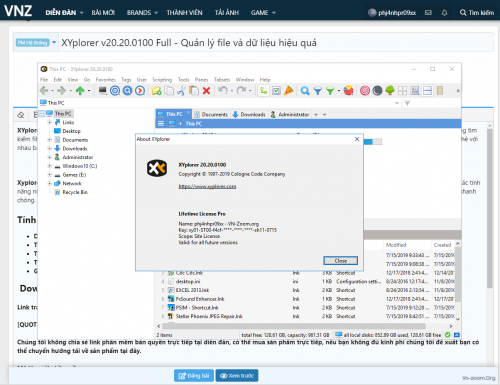Click the horizontal scrollbar of file list
500x385 pixels.
295,326
